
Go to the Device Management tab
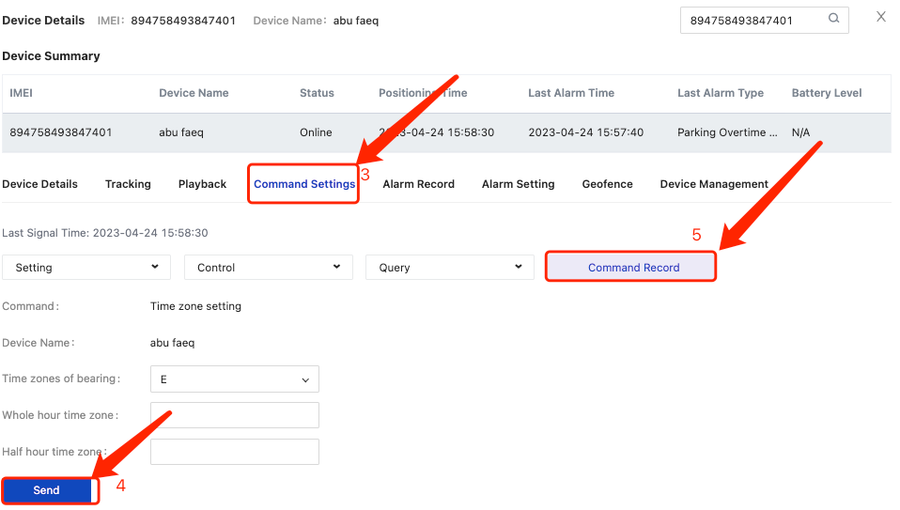(x=714, y=184)
